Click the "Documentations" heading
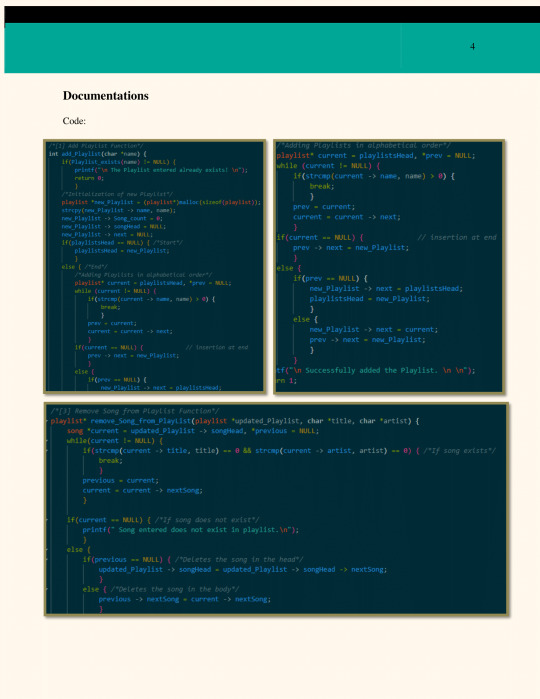 point(106,96)
